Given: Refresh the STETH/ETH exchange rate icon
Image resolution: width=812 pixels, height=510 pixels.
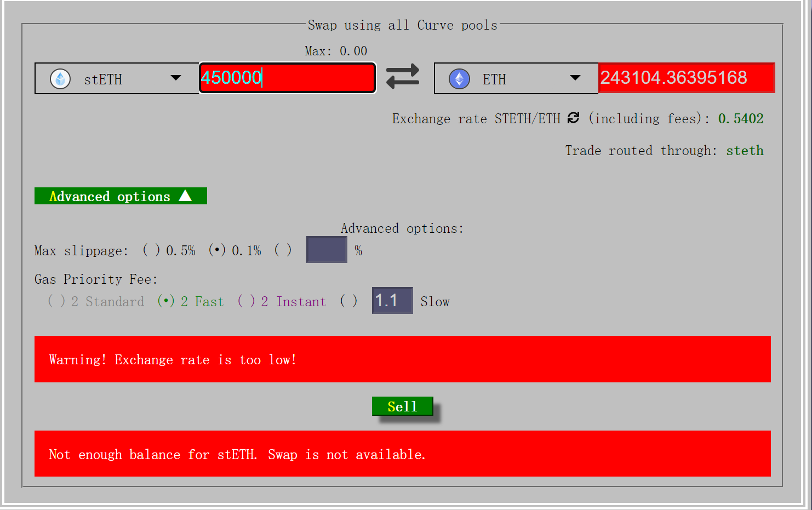Looking at the screenshot, I should pyautogui.click(x=574, y=118).
